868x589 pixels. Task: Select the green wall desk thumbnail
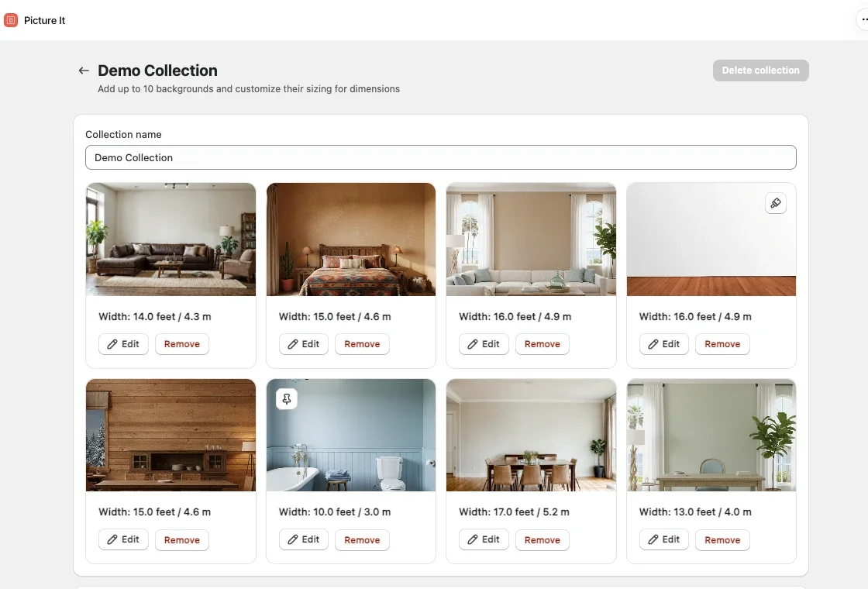pos(711,435)
